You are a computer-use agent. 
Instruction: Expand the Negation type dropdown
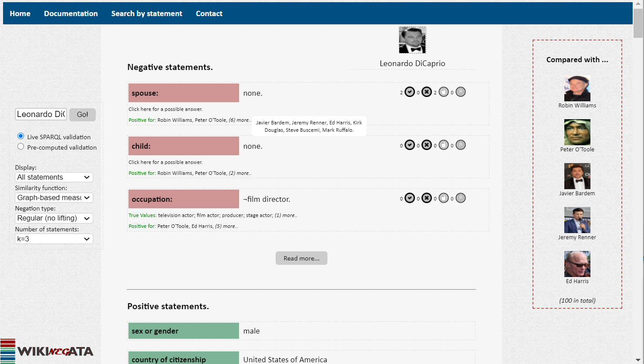(54, 218)
